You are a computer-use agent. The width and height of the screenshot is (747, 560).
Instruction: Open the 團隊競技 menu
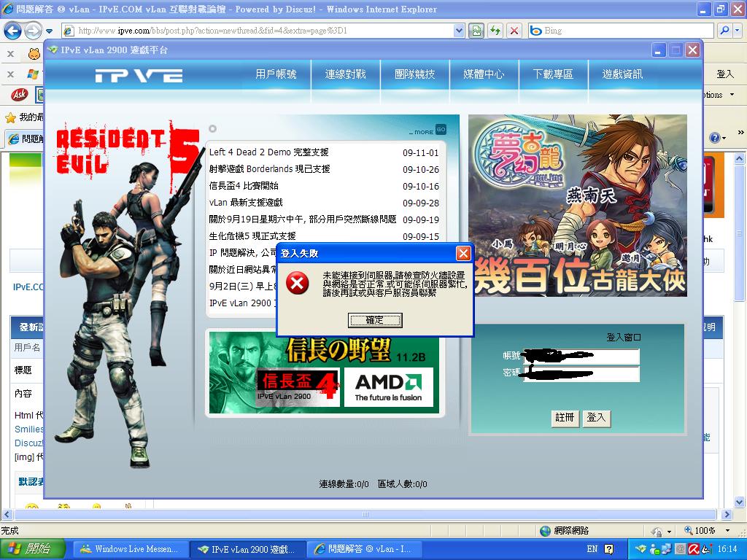tap(415, 74)
